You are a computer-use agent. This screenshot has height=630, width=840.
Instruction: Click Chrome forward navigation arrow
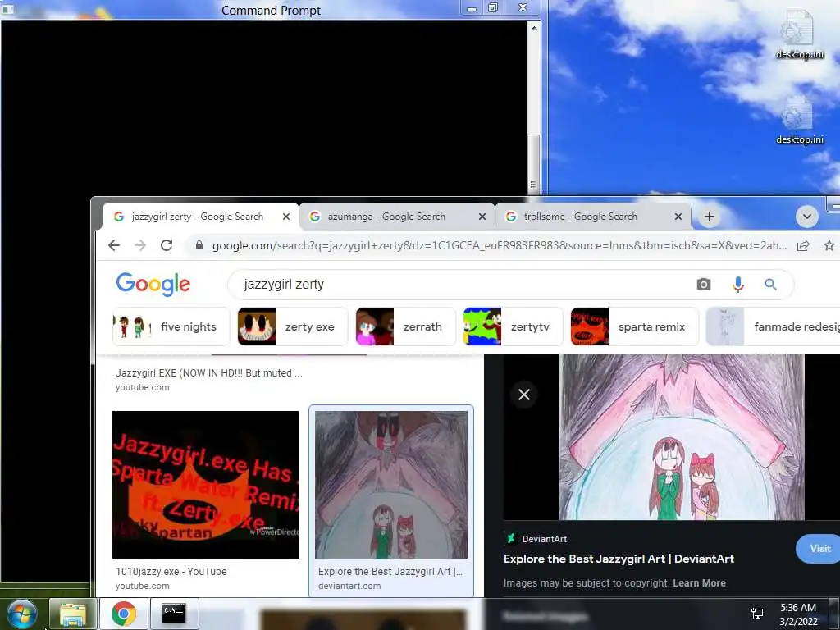point(140,245)
